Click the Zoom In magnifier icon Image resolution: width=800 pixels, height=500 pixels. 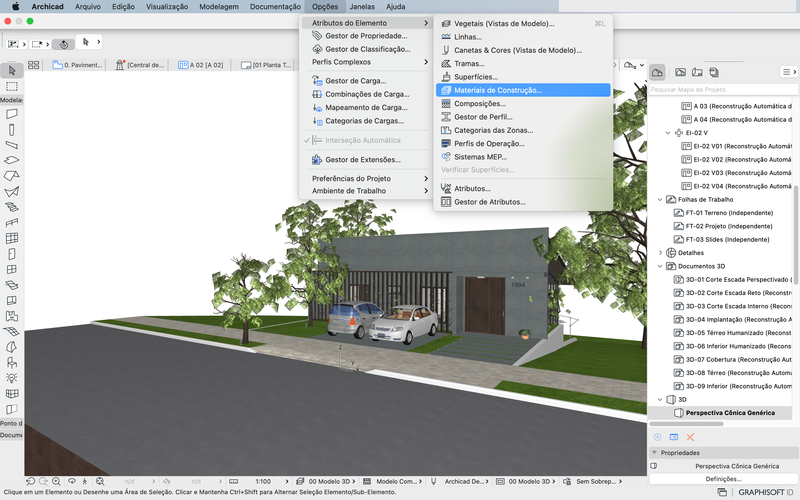click(x=56, y=481)
